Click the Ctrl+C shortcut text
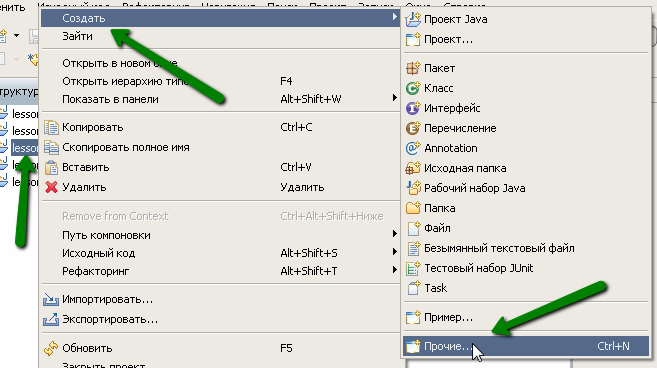657x368 pixels. [x=296, y=127]
